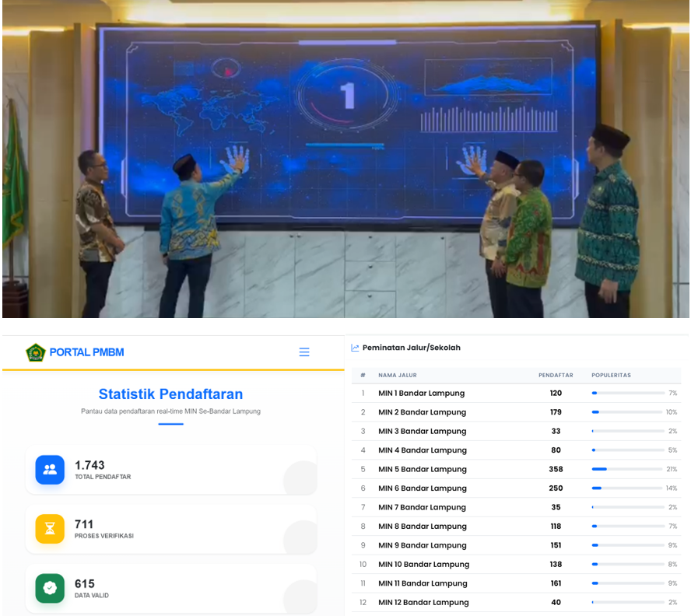Image resolution: width=691 pixels, height=616 pixels.
Task: Click the Kemenag logo beside PORTAL PMBM
Action: coord(34,352)
